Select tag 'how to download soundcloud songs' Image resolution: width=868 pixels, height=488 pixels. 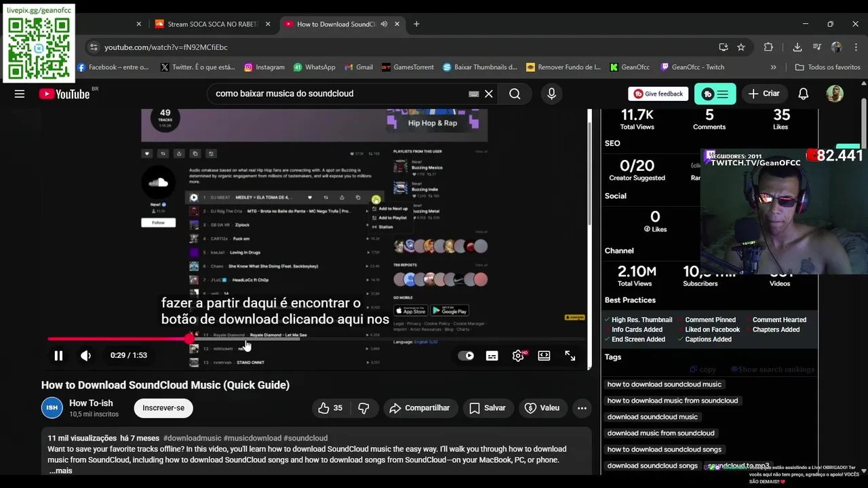(x=664, y=449)
